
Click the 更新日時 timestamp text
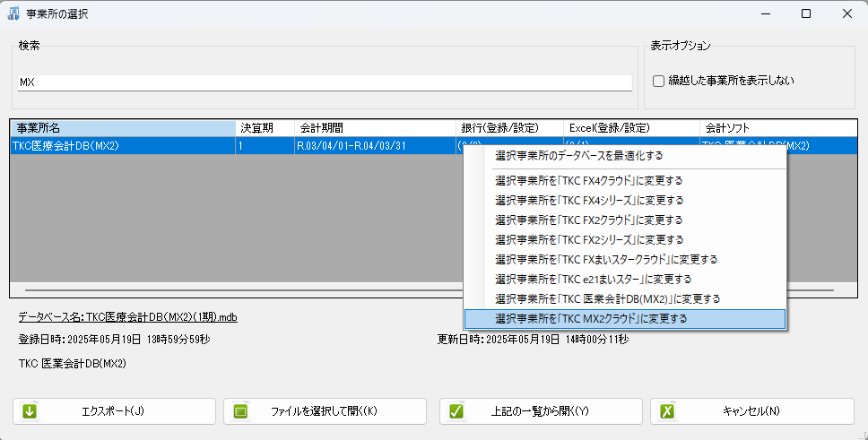(534, 340)
